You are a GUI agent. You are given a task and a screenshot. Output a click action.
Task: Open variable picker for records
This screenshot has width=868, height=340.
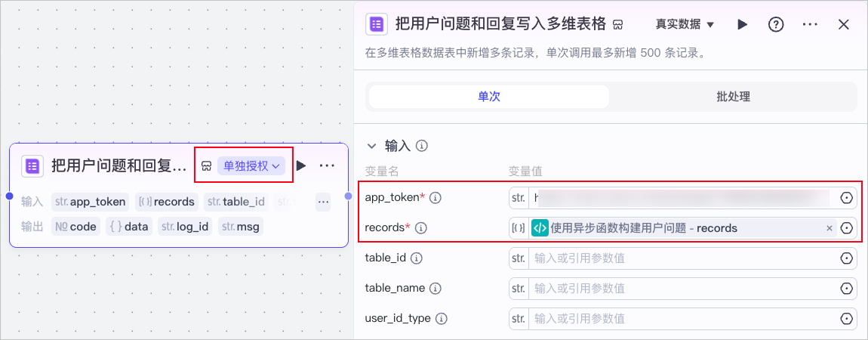click(846, 228)
